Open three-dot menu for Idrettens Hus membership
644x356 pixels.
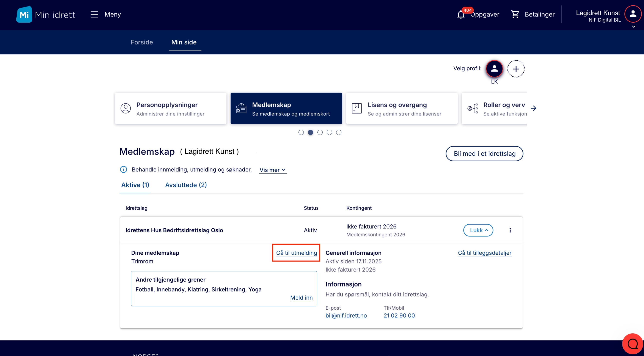(x=510, y=230)
